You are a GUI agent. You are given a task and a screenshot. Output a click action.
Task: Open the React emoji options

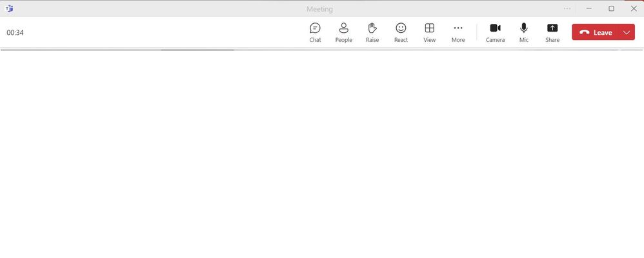tap(401, 32)
